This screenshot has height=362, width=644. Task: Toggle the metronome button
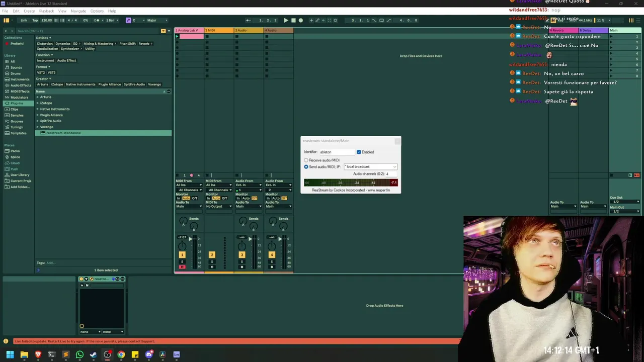(x=97, y=20)
